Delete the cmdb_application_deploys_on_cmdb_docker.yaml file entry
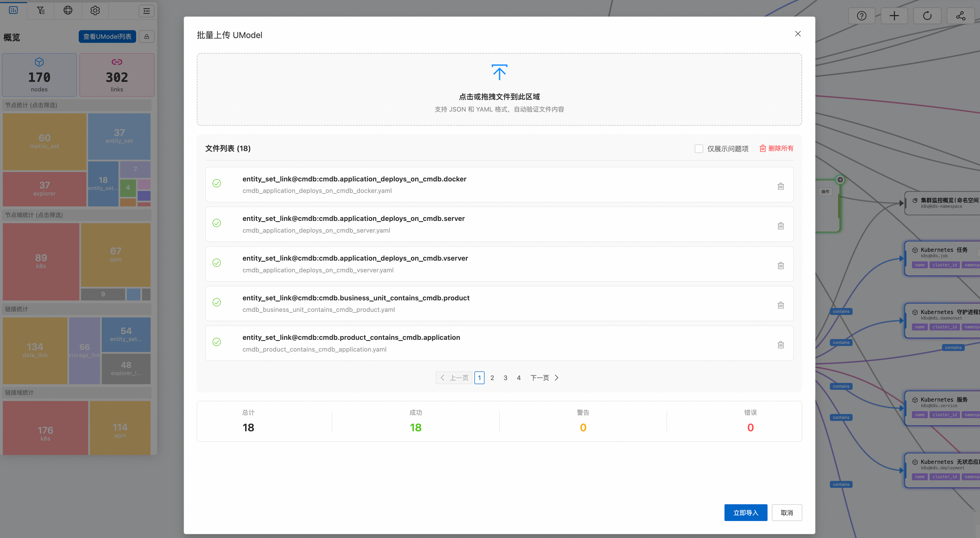Screen dimensions: 980x538 (780, 186)
